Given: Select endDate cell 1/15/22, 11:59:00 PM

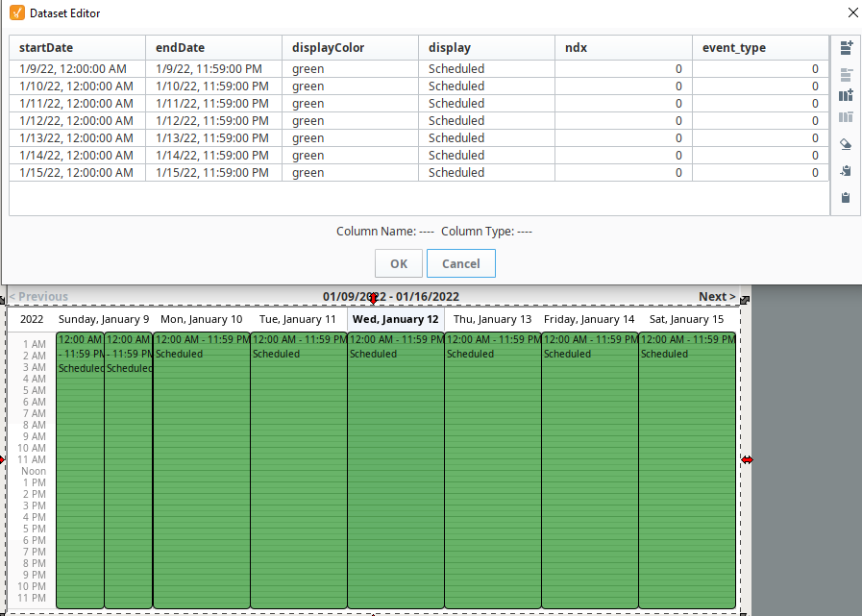Looking at the screenshot, I should [x=214, y=173].
